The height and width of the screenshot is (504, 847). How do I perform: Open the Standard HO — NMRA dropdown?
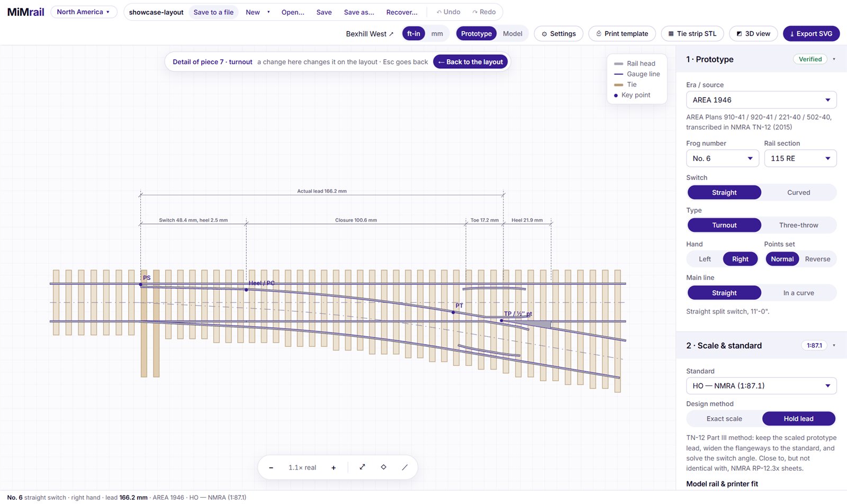[x=761, y=386]
